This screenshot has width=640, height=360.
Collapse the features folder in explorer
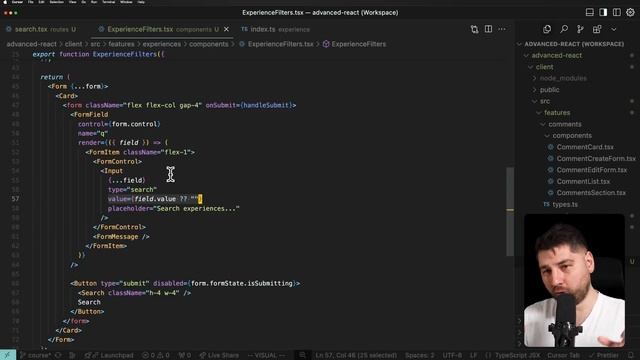(x=557, y=112)
